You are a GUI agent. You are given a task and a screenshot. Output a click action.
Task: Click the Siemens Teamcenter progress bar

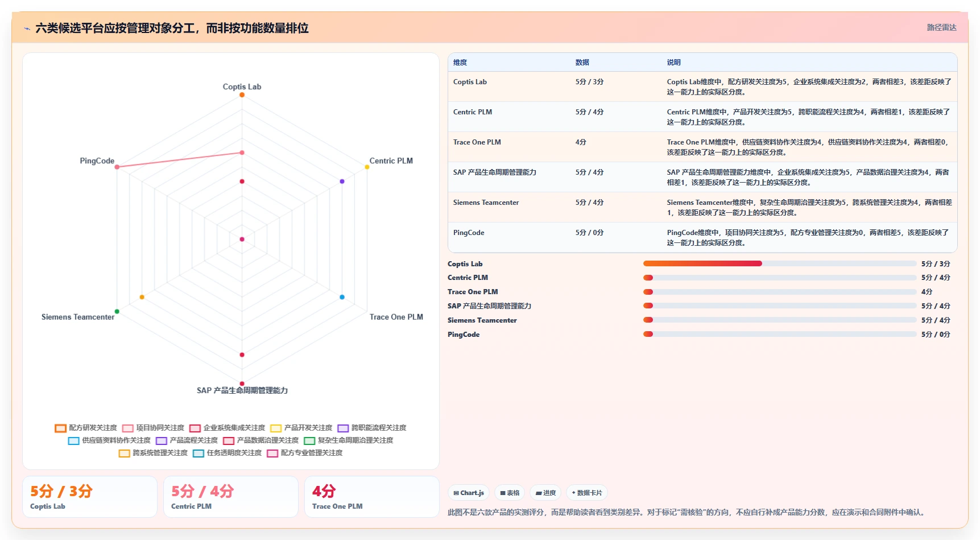point(780,320)
